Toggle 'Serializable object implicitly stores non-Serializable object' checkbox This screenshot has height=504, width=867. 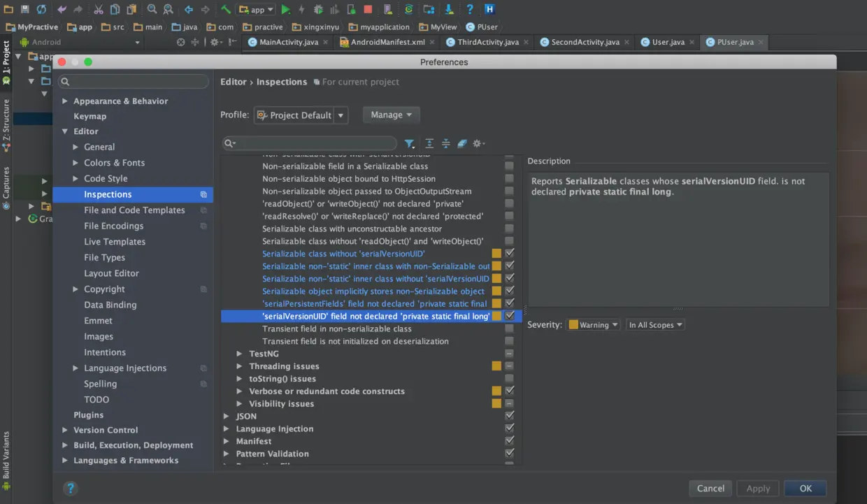[510, 291]
